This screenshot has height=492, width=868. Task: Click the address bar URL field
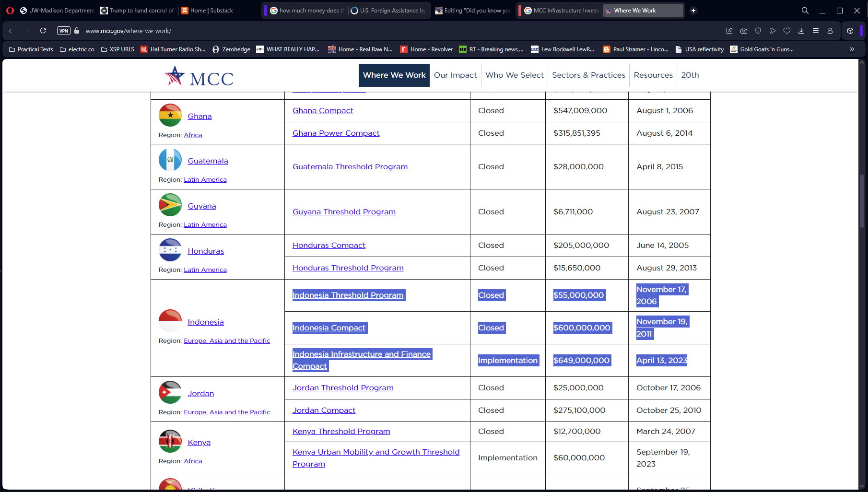129,31
